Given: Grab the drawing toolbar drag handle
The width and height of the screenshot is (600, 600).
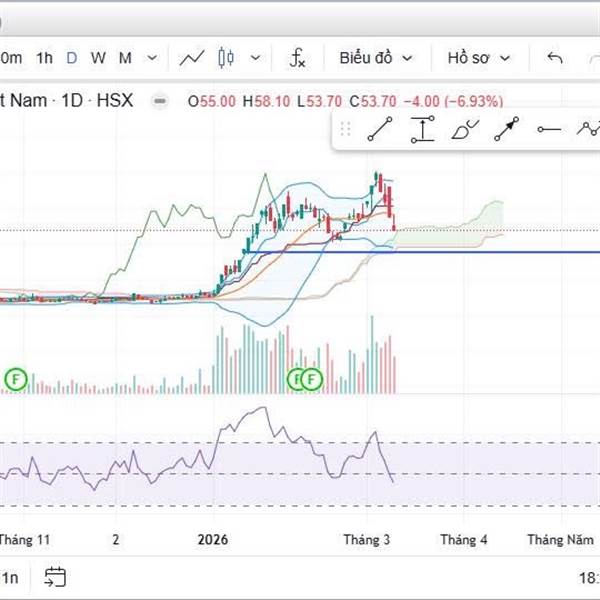Looking at the screenshot, I should 345,129.
